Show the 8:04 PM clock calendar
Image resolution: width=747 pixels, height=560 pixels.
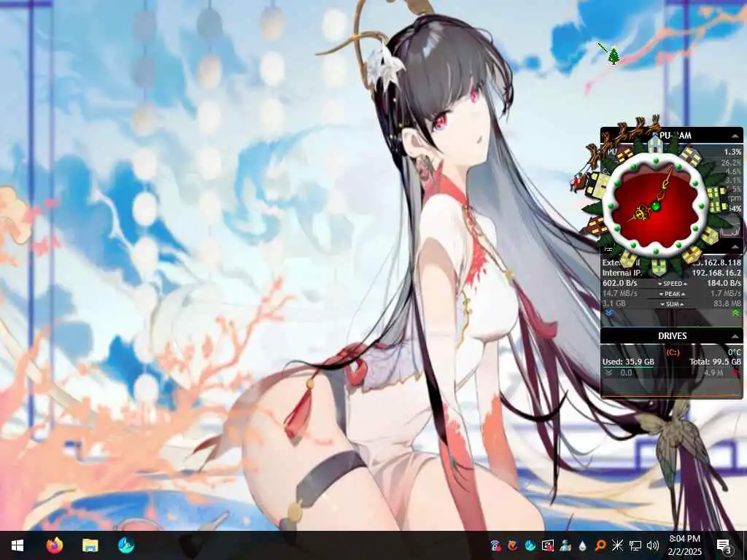coord(684,545)
